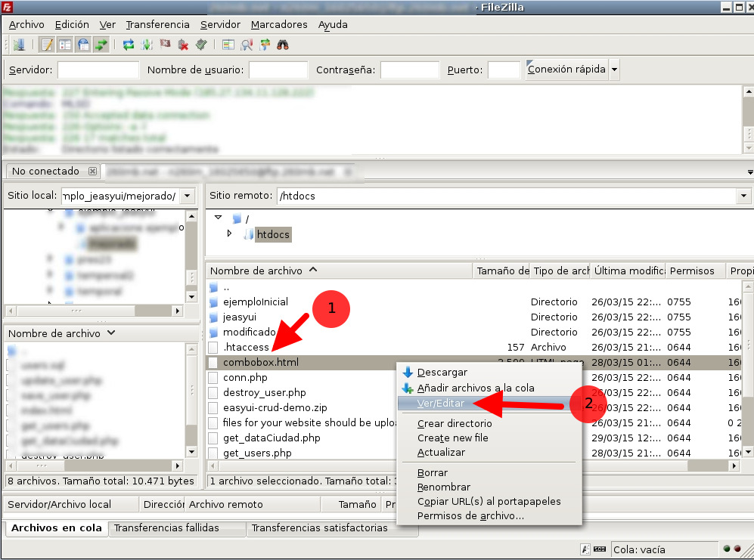Close the 'No conectado' tab with its X
Screen dimensions: 754x560
click(92, 171)
